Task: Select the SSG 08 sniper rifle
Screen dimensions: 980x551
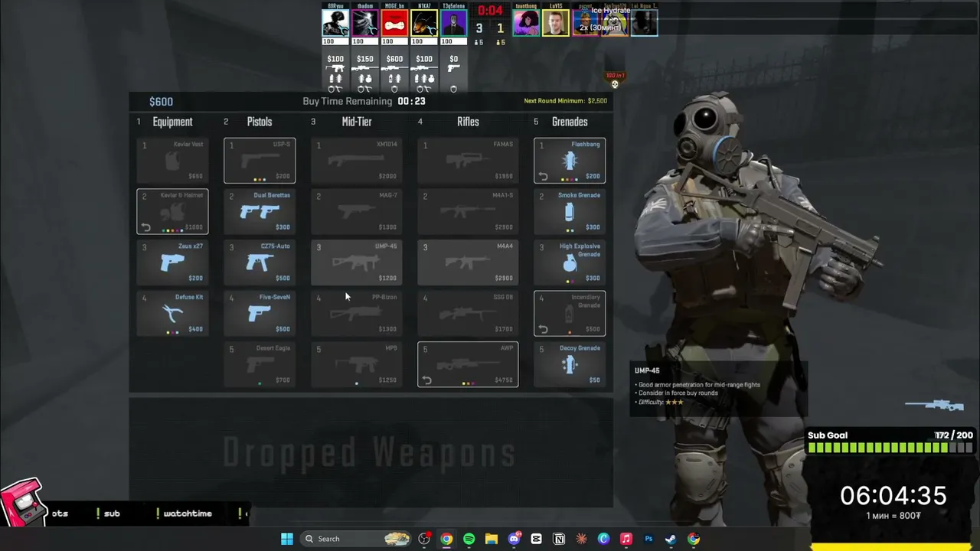Action: 468,314
